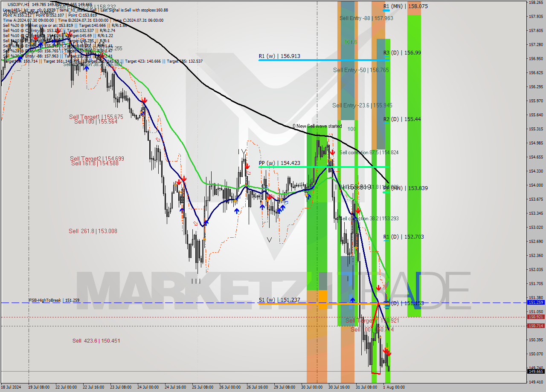The height and width of the screenshot is (392, 546).
Task: Click the current price tag 149.665
Action: click(x=536, y=372)
